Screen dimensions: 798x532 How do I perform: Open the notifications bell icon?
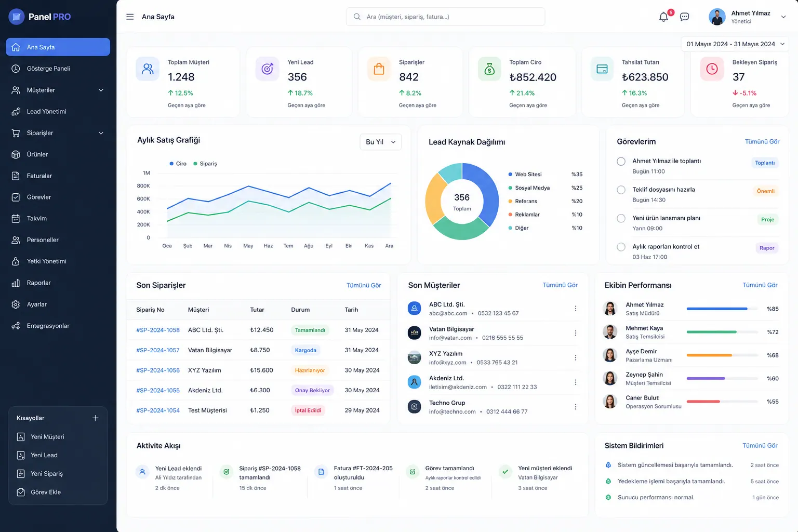click(x=663, y=17)
